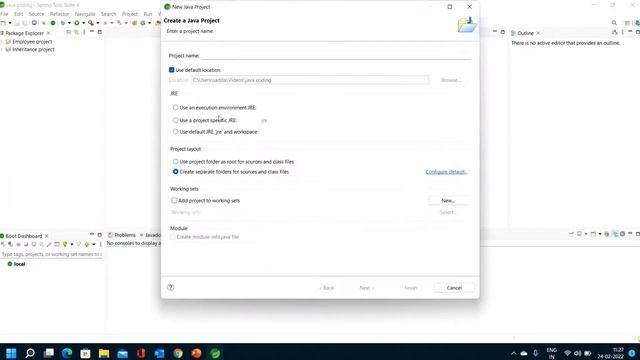This screenshot has width=640, height=360.
Task: Open the Configure default link
Action: 446,172
